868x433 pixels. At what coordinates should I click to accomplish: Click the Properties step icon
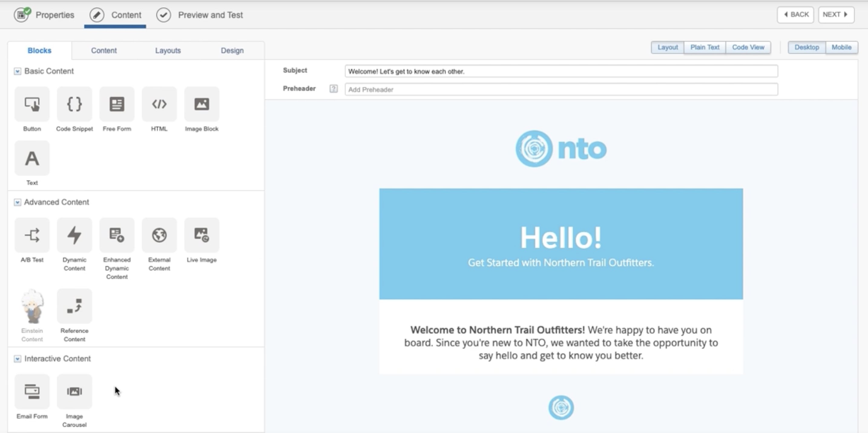[22, 15]
